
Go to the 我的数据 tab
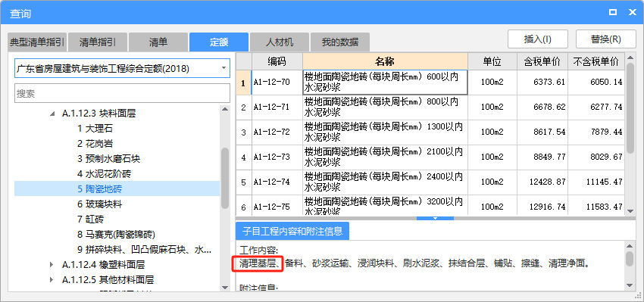[x=340, y=42]
